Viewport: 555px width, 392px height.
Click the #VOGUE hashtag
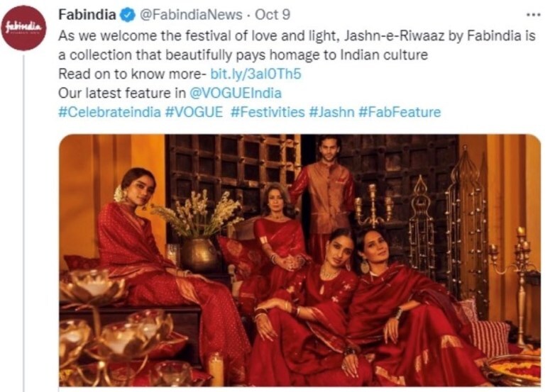(194, 112)
